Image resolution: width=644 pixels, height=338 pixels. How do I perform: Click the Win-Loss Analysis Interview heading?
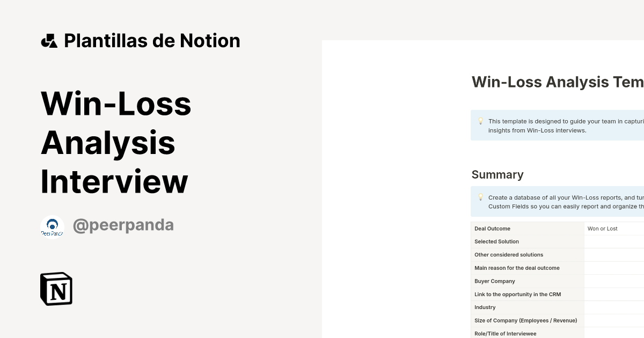116,142
